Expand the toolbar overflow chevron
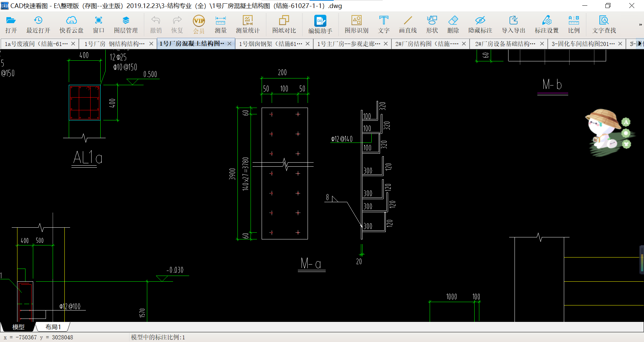This screenshot has height=342, width=644. (640, 24)
